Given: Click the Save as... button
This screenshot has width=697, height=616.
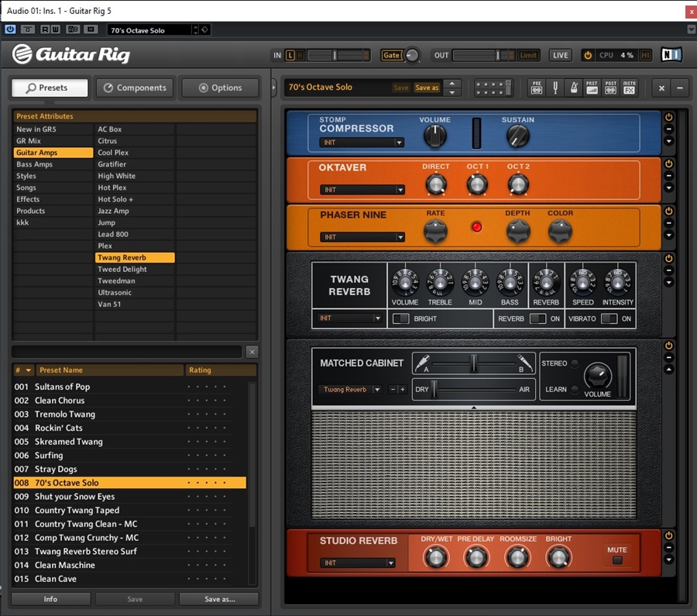Looking at the screenshot, I should [x=218, y=598].
